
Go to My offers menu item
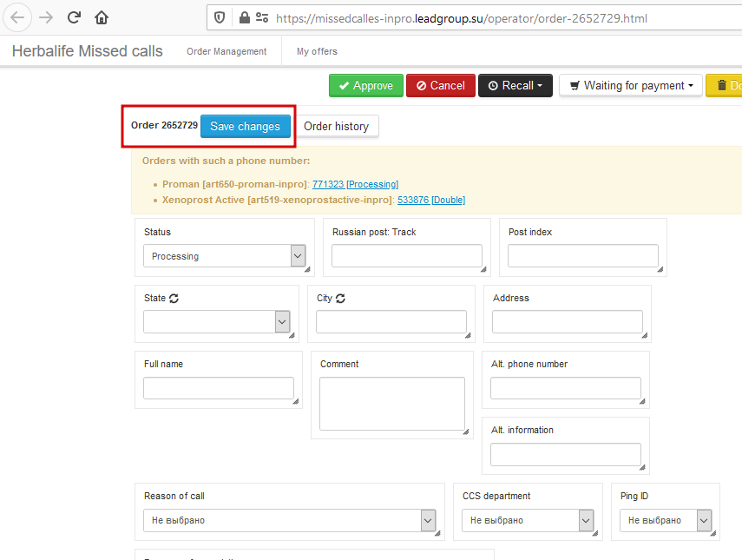tap(317, 51)
